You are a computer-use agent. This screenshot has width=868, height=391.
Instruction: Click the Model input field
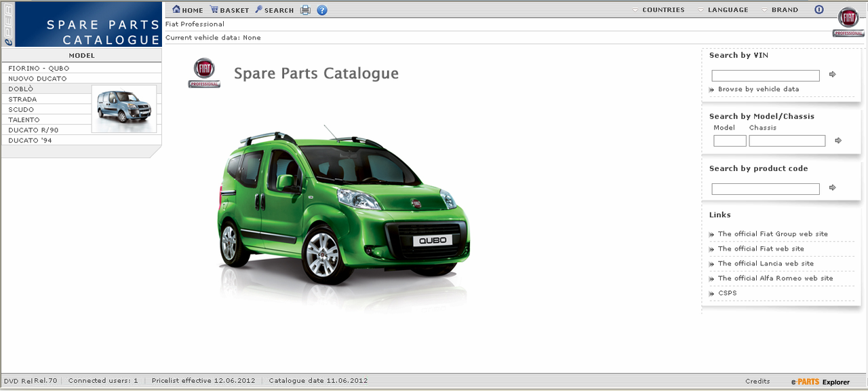point(730,141)
